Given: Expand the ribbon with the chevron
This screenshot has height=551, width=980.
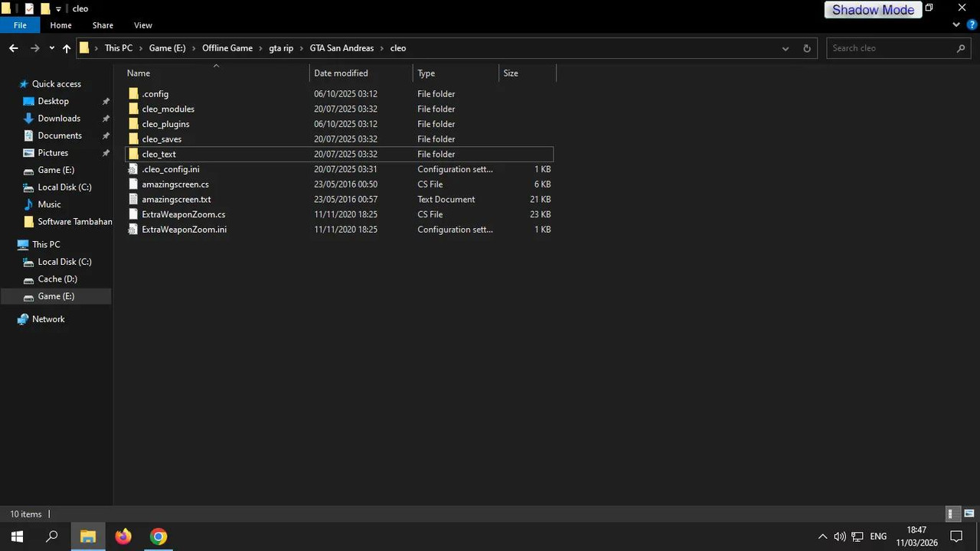Looking at the screenshot, I should click(x=956, y=25).
